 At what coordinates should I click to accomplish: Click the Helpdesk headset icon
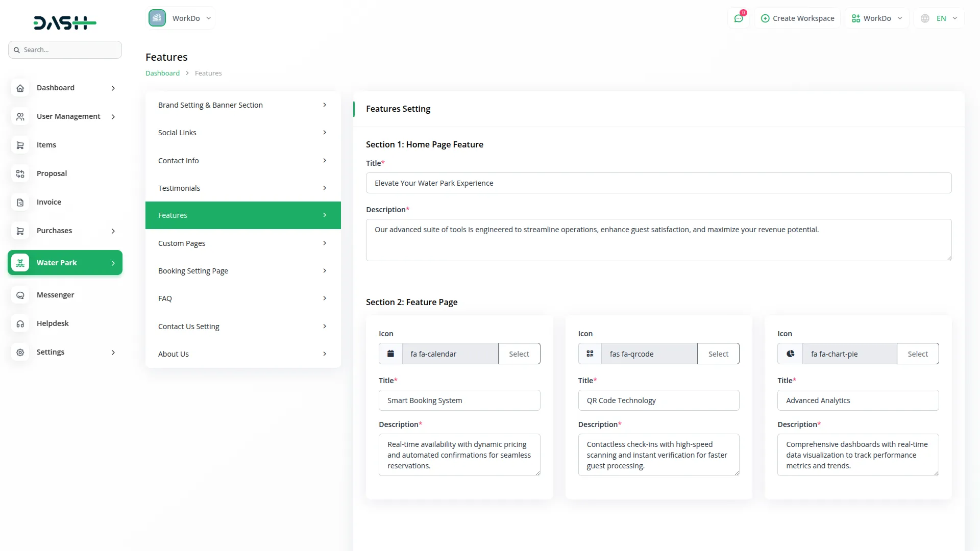click(x=20, y=324)
